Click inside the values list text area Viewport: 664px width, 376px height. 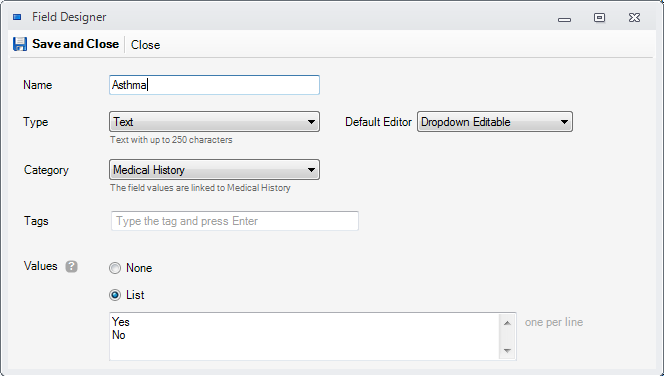tap(304, 337)
